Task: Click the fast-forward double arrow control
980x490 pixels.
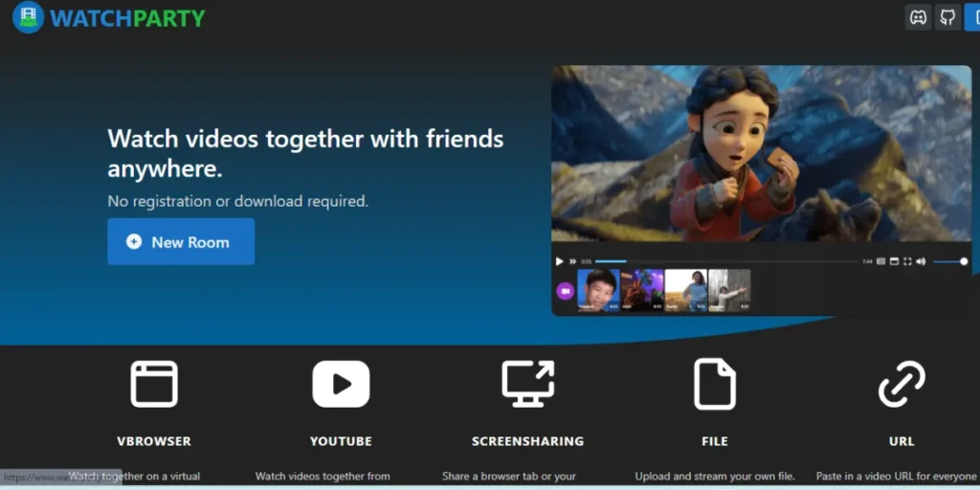Action: tap(573, 261)
